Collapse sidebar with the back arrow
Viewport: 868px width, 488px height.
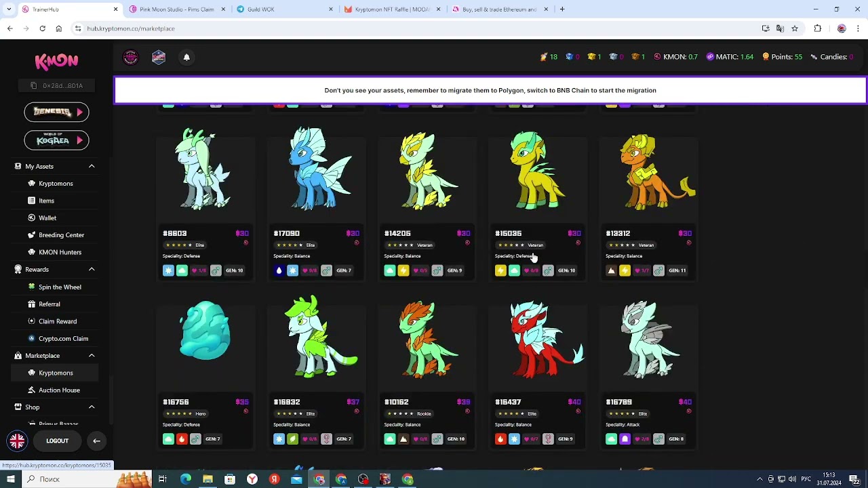pos(96,441)
